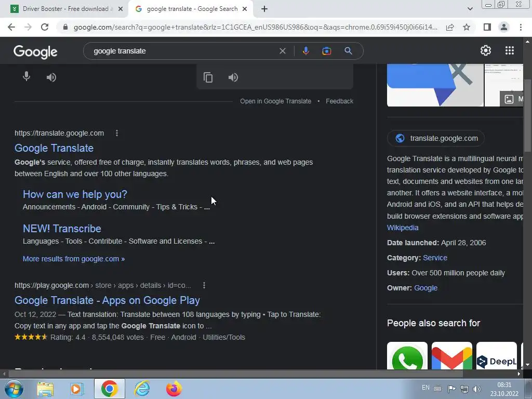Listen to the translation output

pyautogui.click(x=233, y=77)
